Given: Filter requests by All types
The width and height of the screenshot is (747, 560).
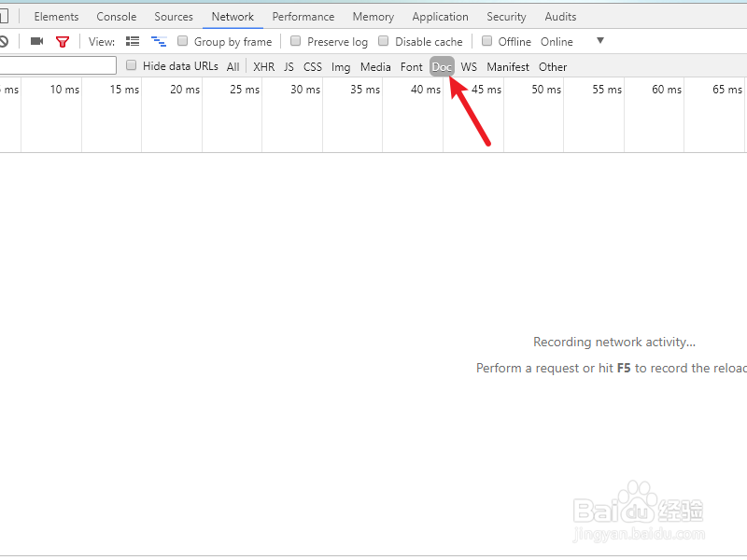Looking at the screenshot, I should coord(233,66).
